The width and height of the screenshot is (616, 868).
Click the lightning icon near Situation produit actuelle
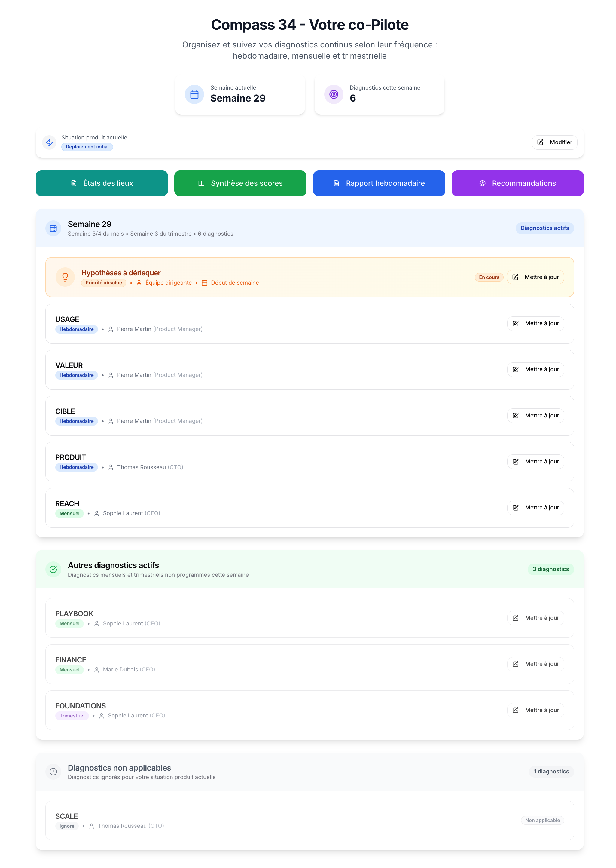point(49,143)
